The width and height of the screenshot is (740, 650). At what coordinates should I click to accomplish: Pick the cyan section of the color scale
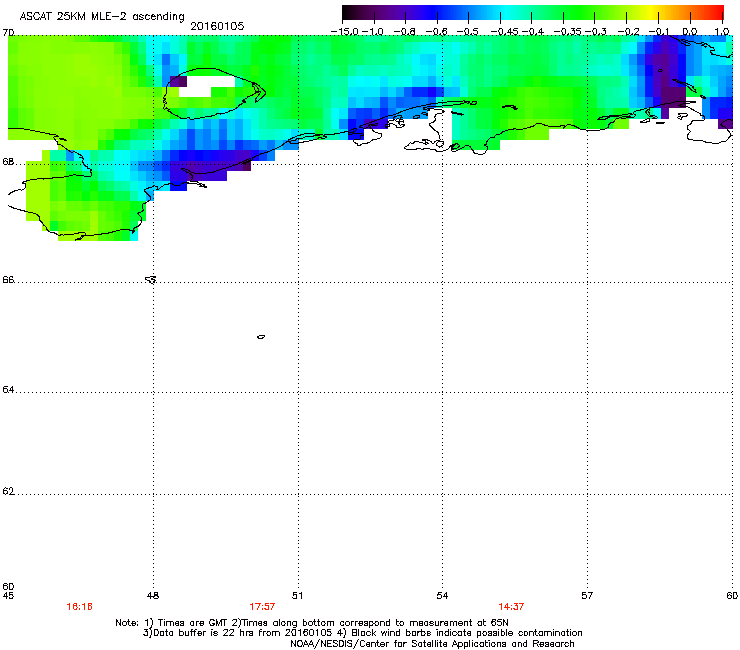coord(507,13)
